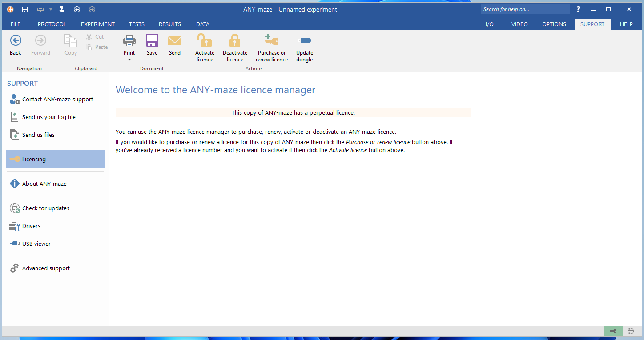This screenshot has height=340, width=644.
Task: Click the 'Welcome to the ANY-maze licence manager' heading
Action: tap(216, 90)
